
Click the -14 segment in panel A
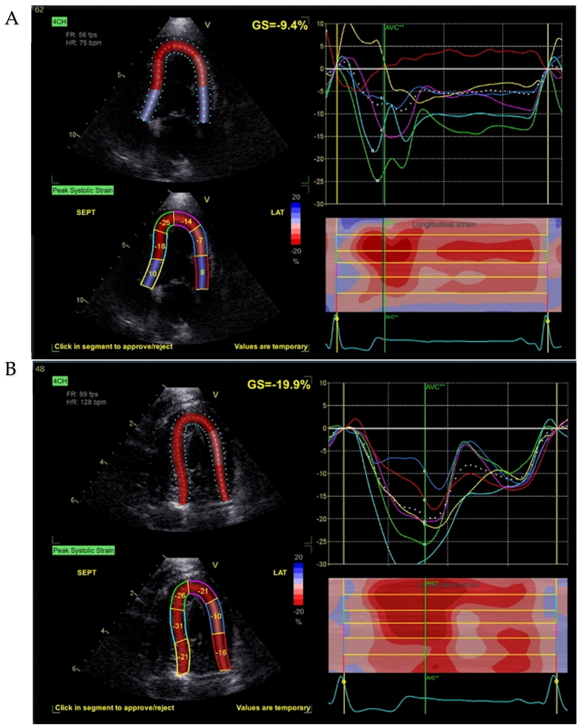click(x=187, y=221)
